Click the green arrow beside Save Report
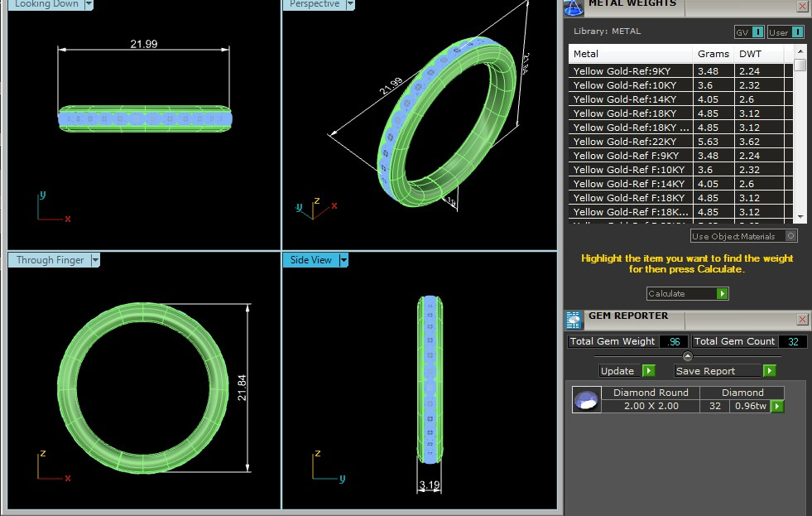 (x=770, y=370)
